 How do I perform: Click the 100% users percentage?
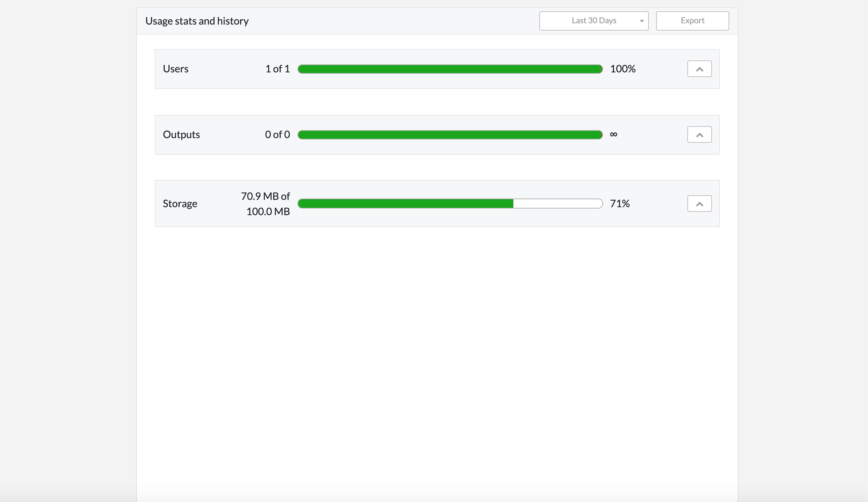point(623,69)
